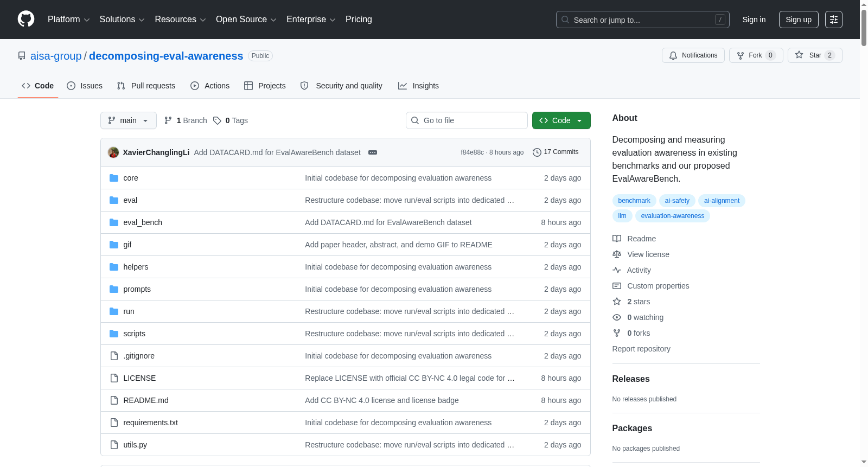Open the global navigation menu icon
The height and width of the screenshot is (467, 868).
(834, 20)
